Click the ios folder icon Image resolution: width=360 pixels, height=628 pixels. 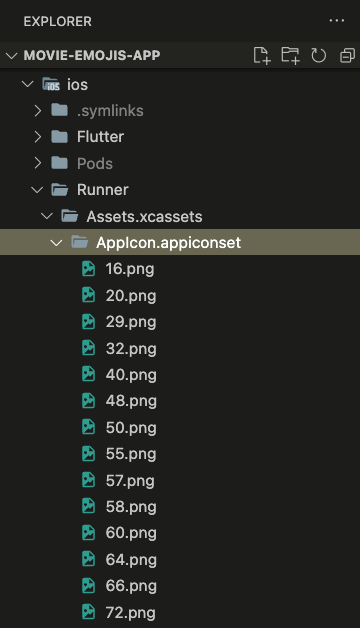pos(51,85)
